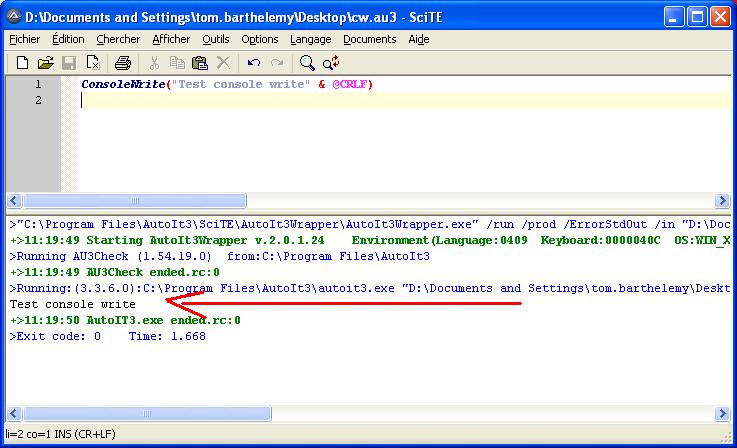Click the Find magnifier icon

click(307, 63)
